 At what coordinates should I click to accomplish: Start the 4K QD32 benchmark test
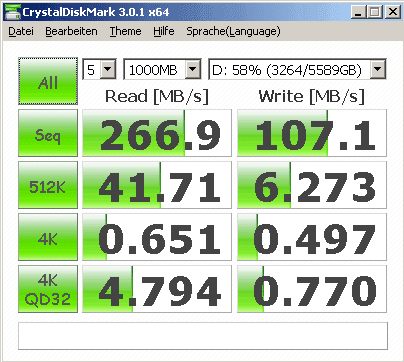tap(48, 289)
